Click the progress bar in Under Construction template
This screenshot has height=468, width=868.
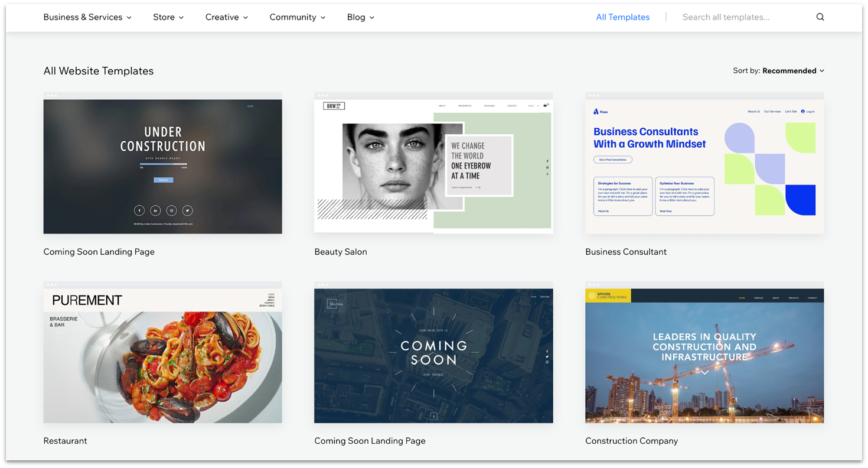point(163,164)
